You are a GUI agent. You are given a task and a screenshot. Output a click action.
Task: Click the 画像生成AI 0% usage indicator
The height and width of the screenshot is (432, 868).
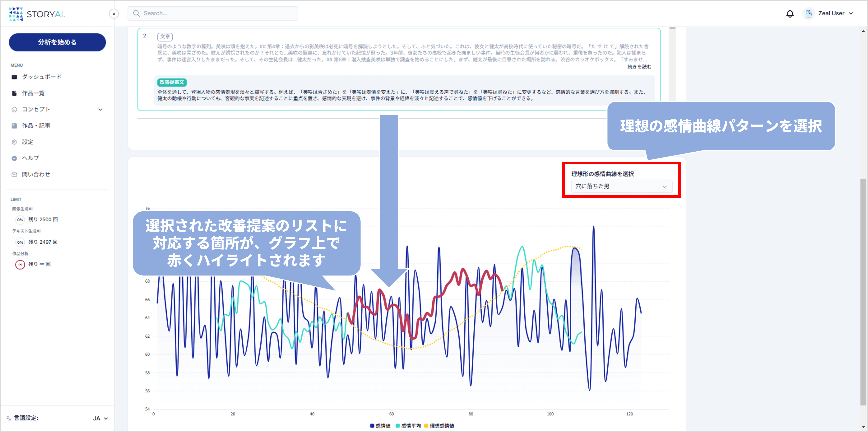[x=20, y=220]
